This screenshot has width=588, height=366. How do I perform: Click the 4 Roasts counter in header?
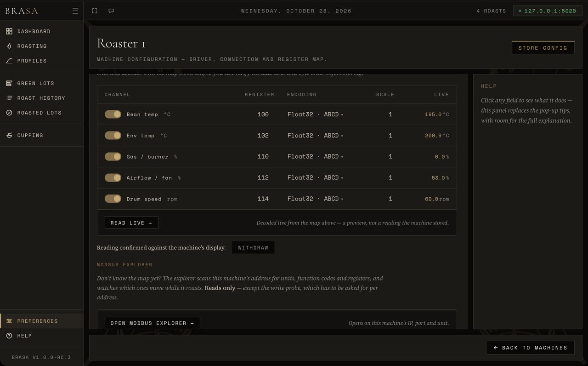(491, 11)
